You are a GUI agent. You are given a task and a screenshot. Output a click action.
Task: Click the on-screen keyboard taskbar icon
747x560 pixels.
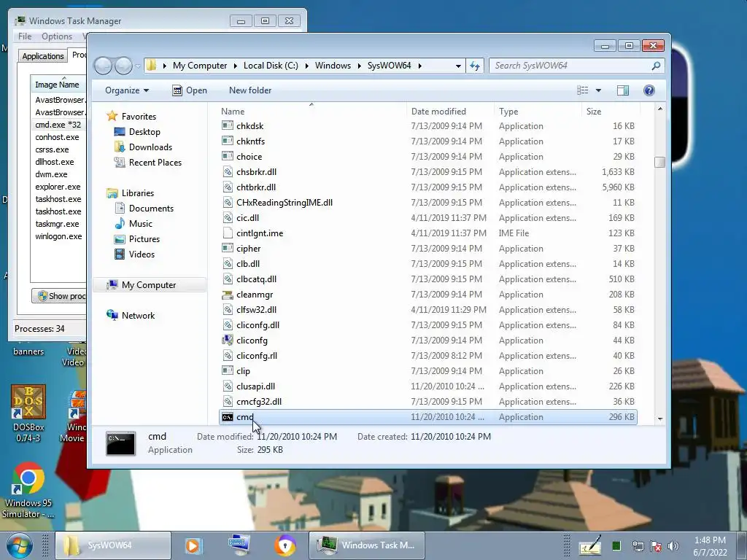point(239,545)
